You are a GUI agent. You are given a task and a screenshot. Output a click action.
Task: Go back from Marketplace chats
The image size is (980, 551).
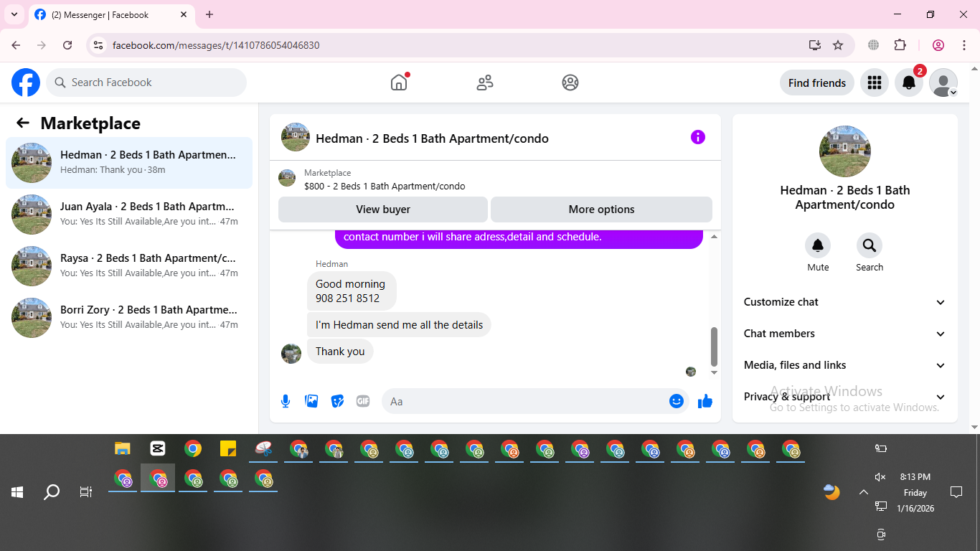pos(23,123)
